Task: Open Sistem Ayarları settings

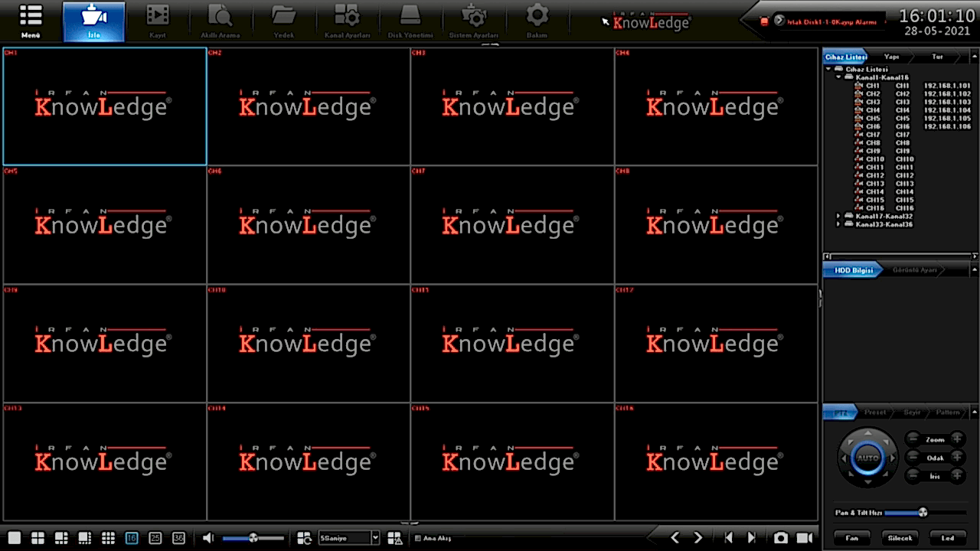Action: [x=474, y=21]
